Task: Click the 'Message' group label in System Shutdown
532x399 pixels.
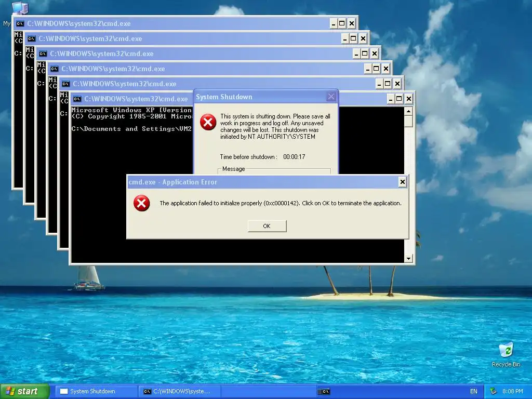Action: click(233, 169)
